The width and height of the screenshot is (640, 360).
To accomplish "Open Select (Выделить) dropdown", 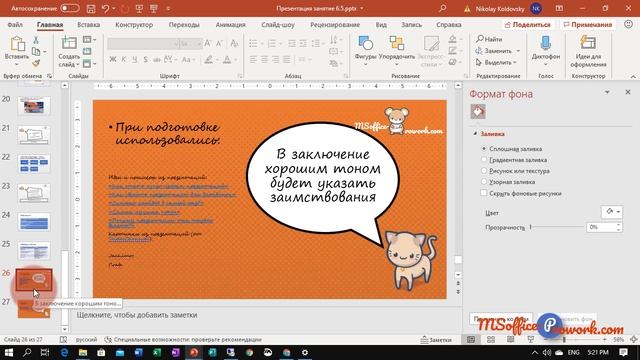I will 496,62.
